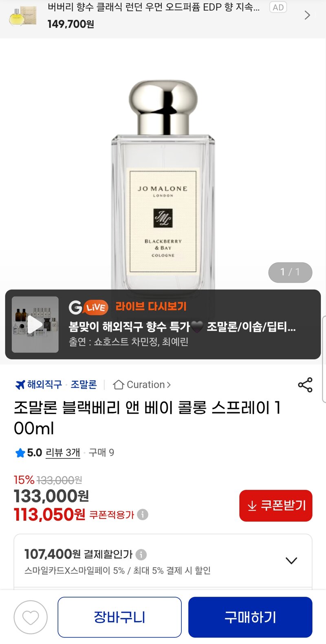Open the 조말론 brand link

tap(84, 385)
